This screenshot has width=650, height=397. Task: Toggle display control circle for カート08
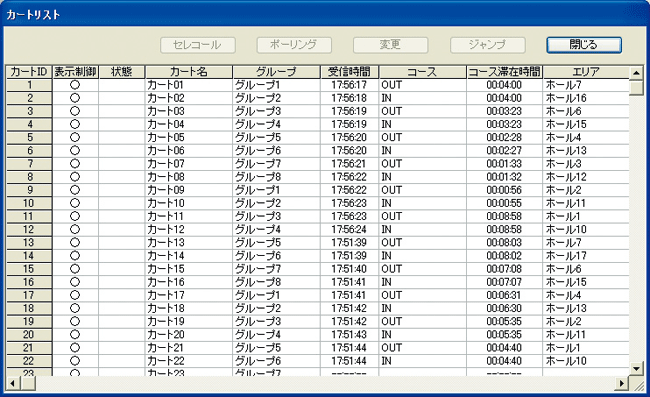(x=75, y=177)
